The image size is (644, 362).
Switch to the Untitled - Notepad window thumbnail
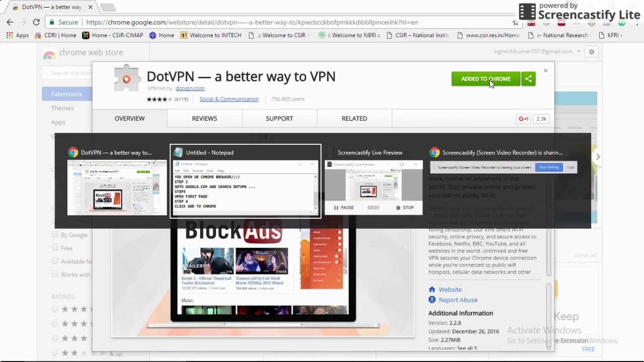coord(246,182)
